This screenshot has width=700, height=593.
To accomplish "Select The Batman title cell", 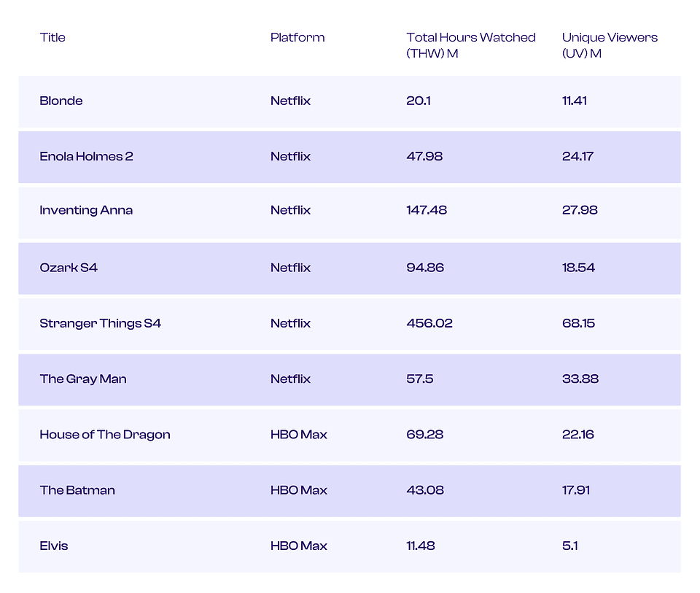I will [77, 490].
